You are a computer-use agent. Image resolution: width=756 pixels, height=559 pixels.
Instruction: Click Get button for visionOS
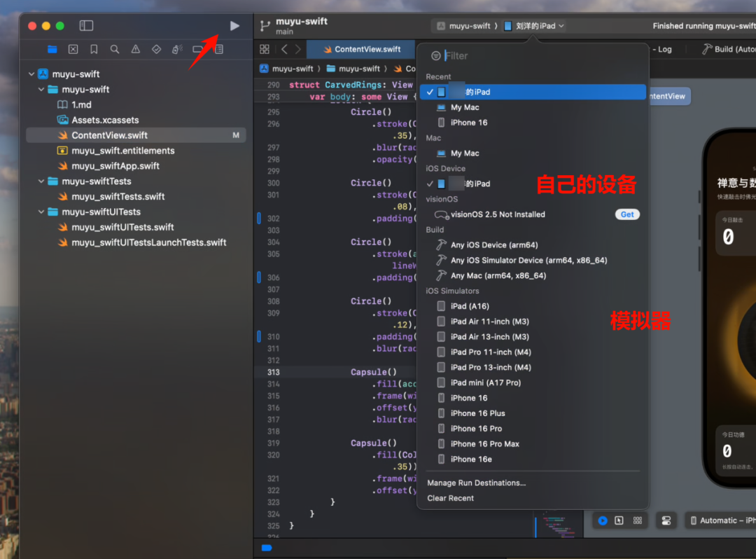pos(627,214)
